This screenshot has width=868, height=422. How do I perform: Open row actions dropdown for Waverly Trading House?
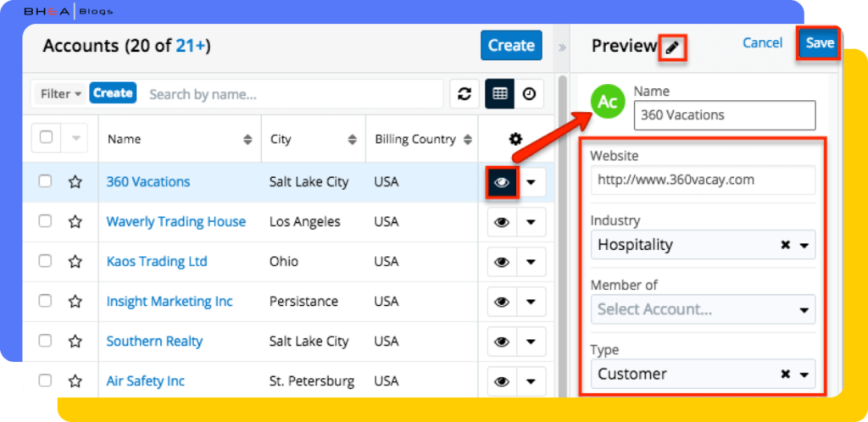tap(531, 222)
